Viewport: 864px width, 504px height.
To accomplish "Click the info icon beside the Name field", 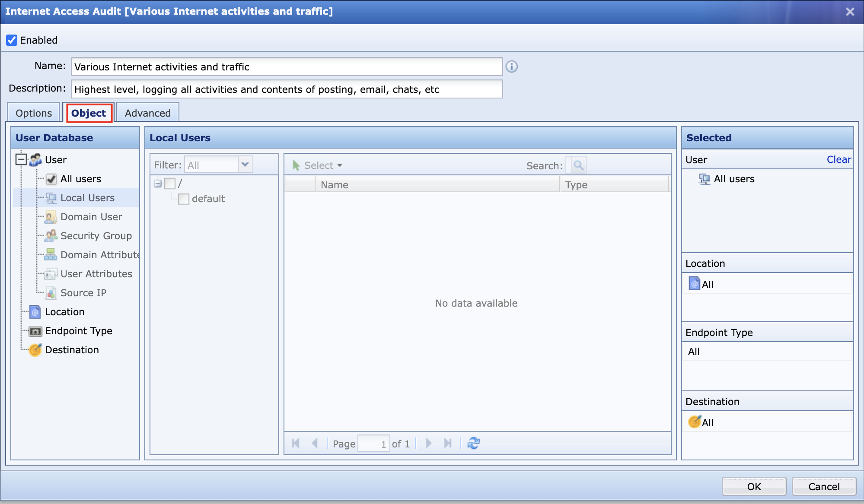I will (x=512, y=67).
